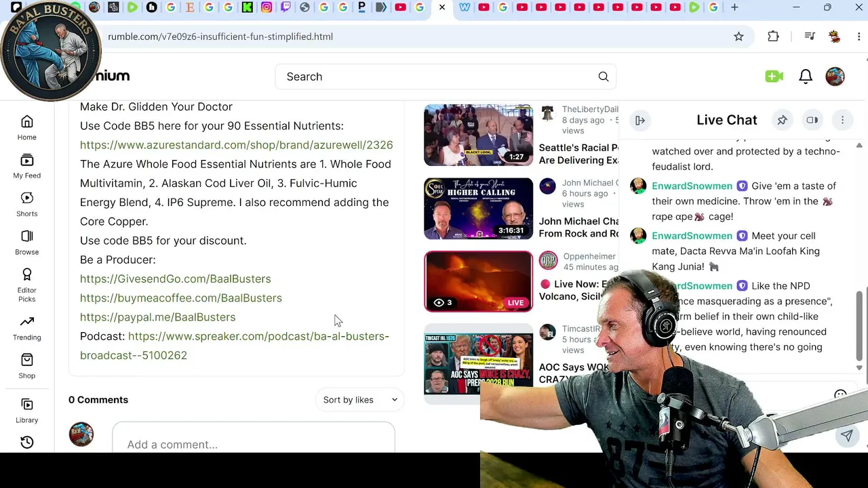The height and width of the screenshot is (488, 868).
Task: Open the Oppenheimer channel avatar
Action: click(547, 260)
